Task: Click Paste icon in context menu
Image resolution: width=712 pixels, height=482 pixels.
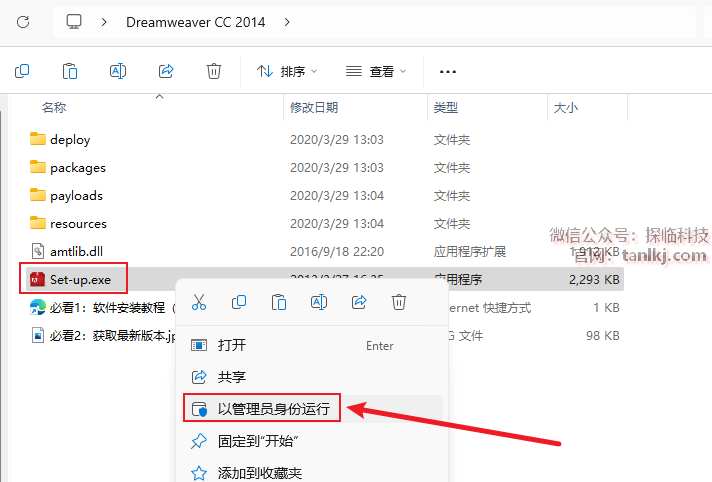Action: (279, 302)
